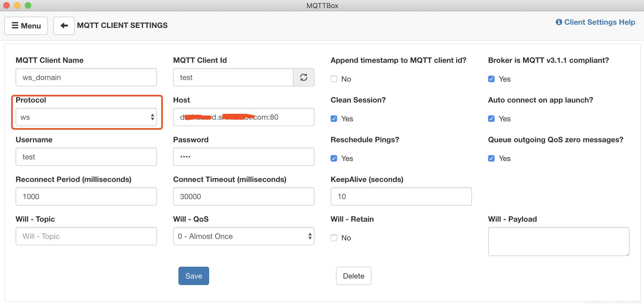Click the yellow minimize window dot
Viewport: 644px width, 307px height.
[x=17, y=5]
